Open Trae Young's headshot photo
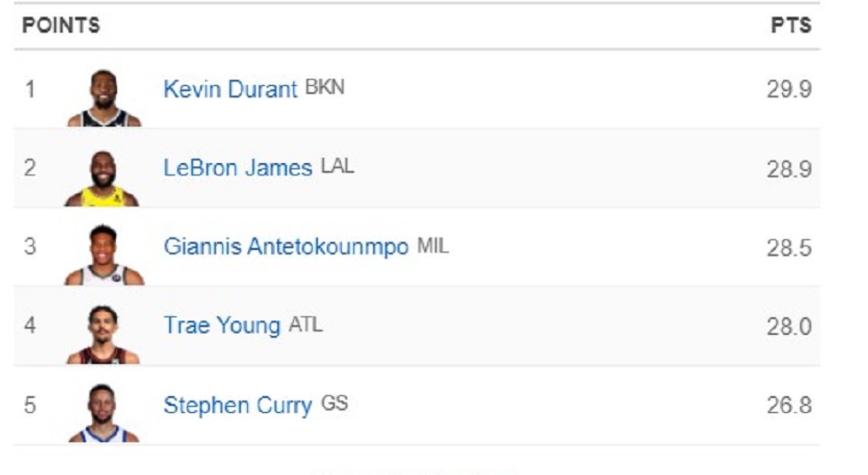Screen dimensions: 868x475 (x=103, y=334)
